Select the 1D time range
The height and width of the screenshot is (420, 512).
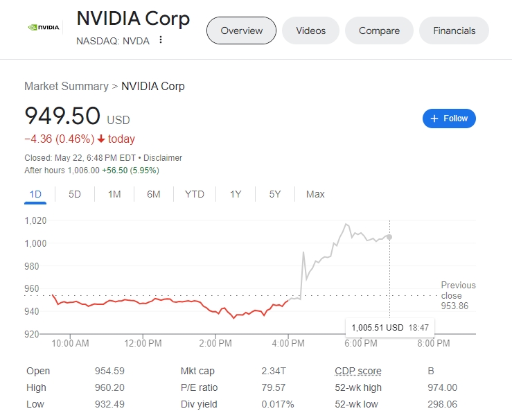point(35,194)
